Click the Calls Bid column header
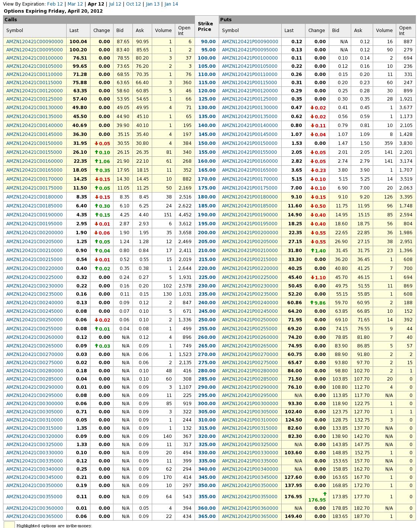Screen dimensions: 420x528 pyautogui.click(x=123, y=31)
